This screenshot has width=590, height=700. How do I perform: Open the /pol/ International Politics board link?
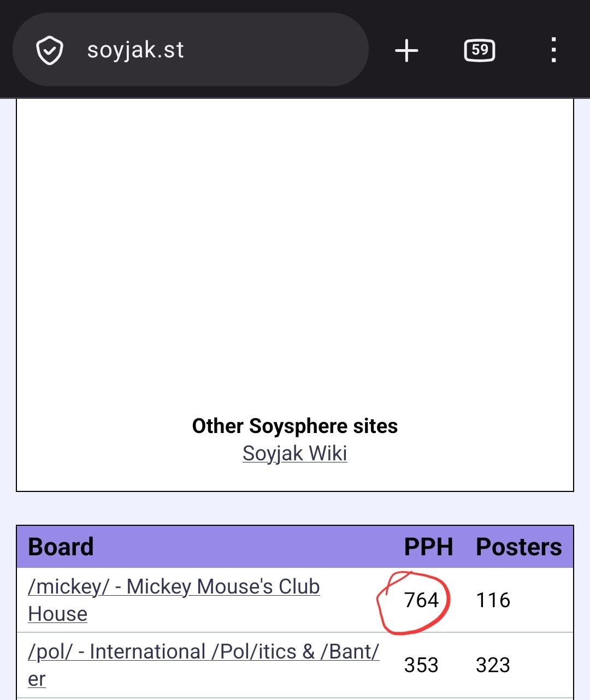(x=203, y=665)
